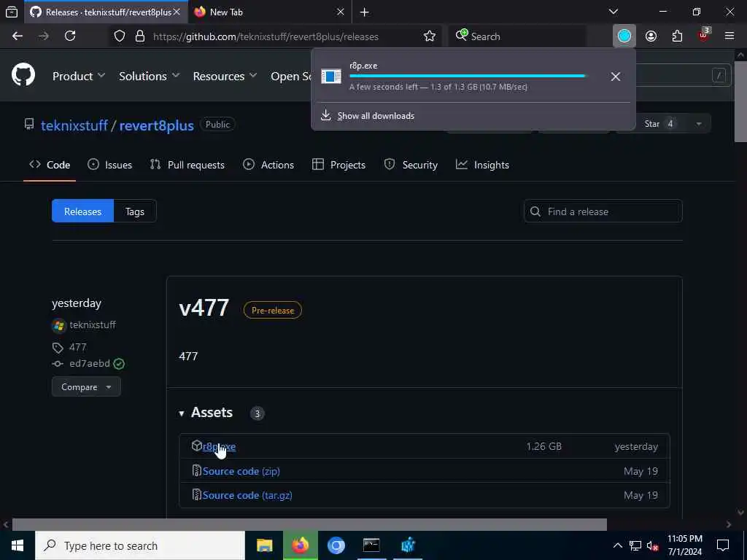Expand the Product menu

click(79, 76)
